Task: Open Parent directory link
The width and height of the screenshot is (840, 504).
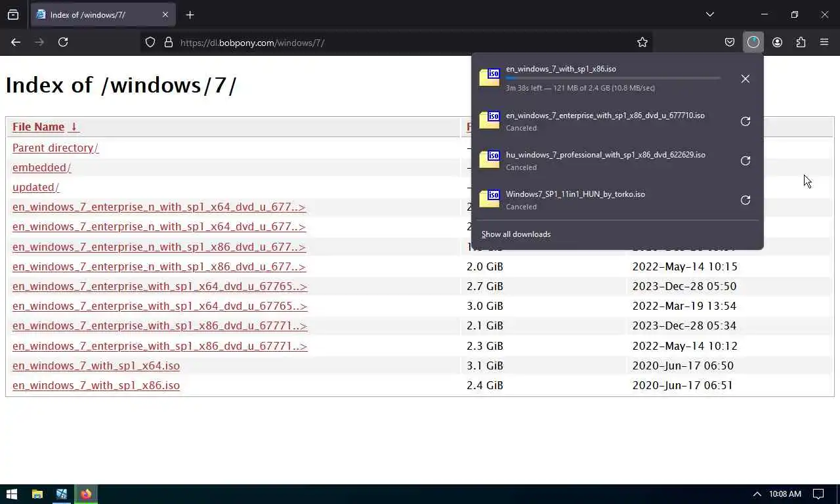Action: [55, 148]
